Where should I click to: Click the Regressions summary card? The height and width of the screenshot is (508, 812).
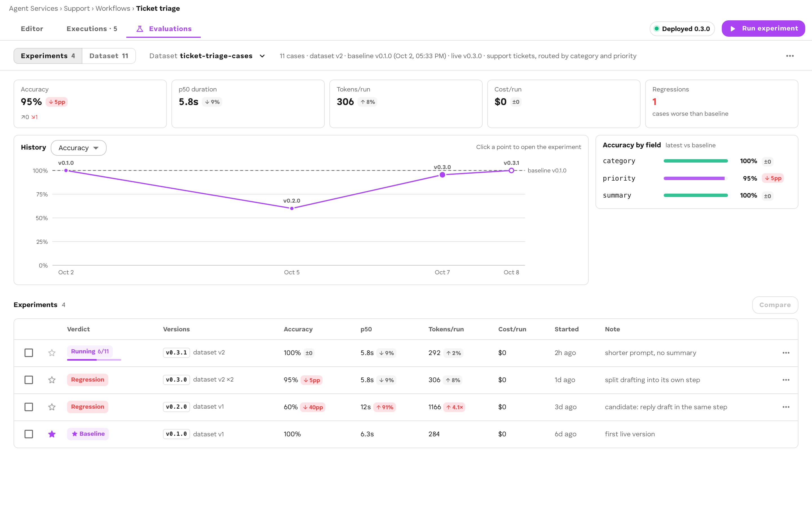721,104
